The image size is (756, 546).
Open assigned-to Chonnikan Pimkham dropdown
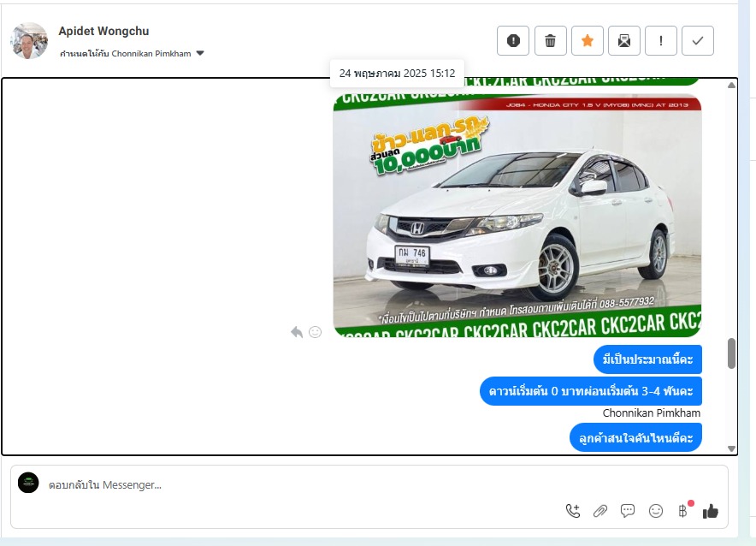click(200, 53)
